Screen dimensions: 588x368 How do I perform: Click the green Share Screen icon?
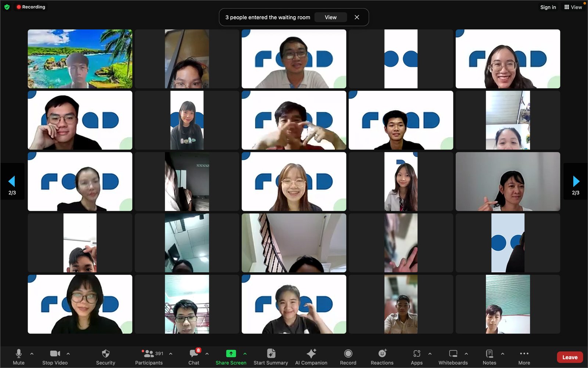pyautogui.click(x=231, y=354)
